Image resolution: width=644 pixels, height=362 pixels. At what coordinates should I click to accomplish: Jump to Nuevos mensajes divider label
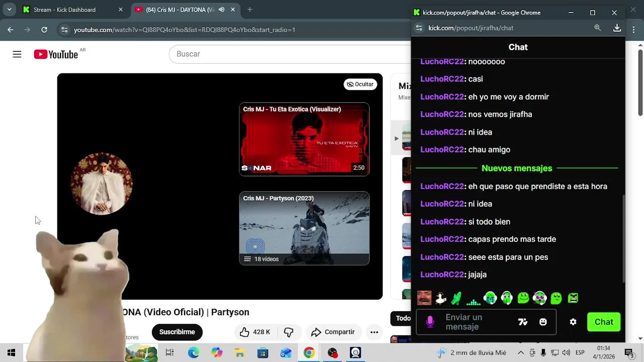[x=517, y=168]
